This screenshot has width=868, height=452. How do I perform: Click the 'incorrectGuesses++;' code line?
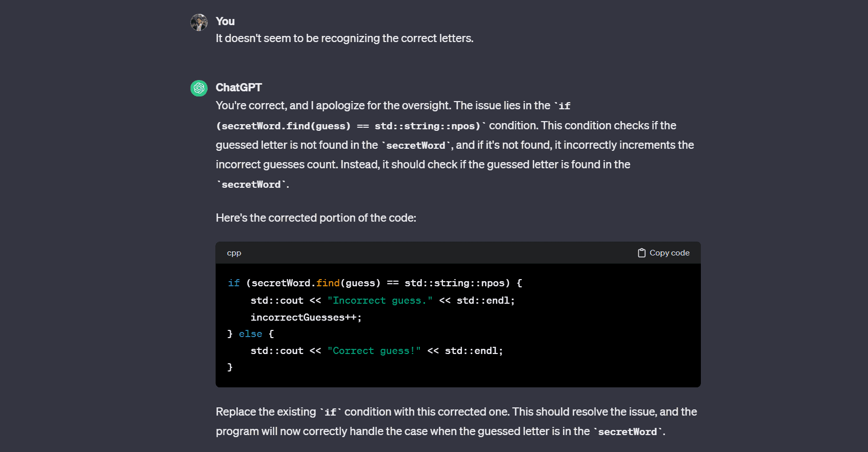pos(306,318)
